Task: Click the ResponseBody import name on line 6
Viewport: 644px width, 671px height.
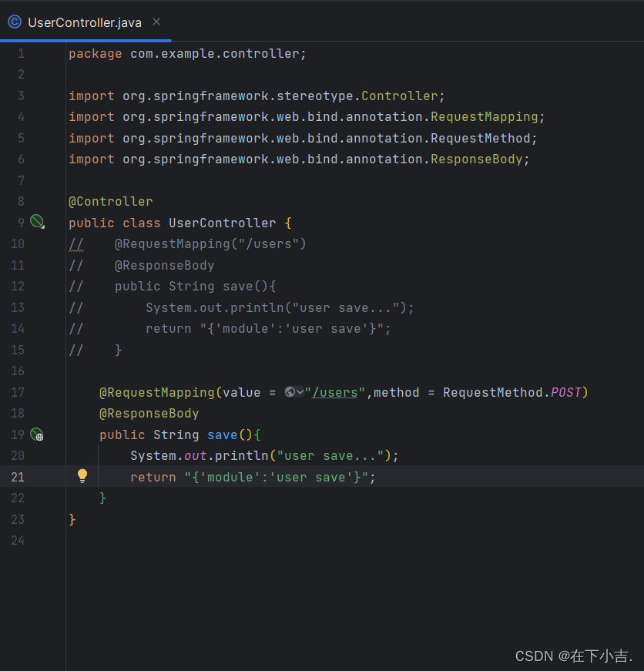Action: coord(477,159)
